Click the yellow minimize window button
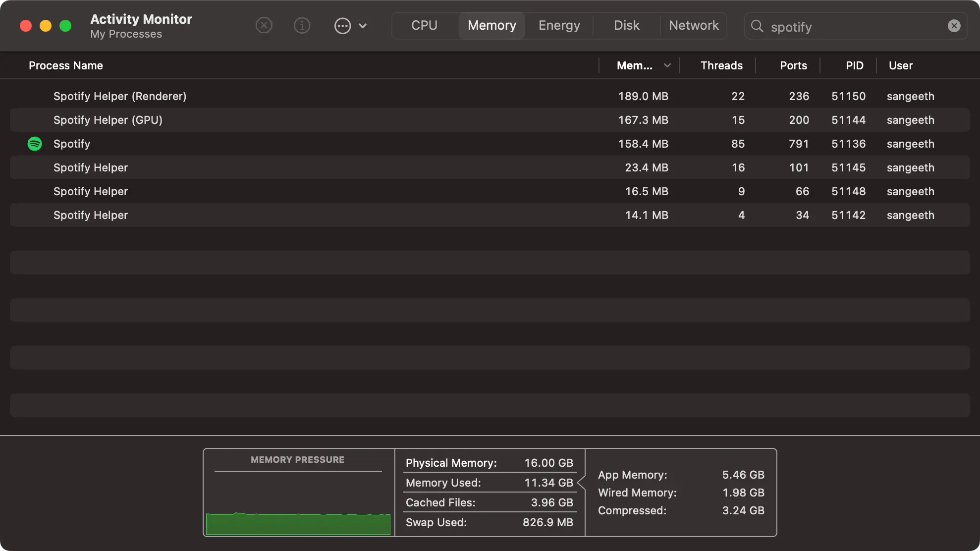Screen dimensions: 980x551 tap(46, 26)
